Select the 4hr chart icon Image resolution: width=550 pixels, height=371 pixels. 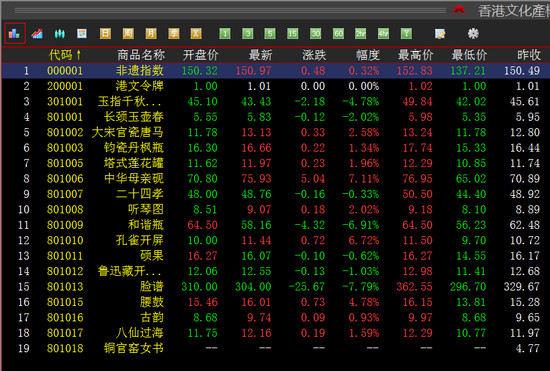coord(383,33)
